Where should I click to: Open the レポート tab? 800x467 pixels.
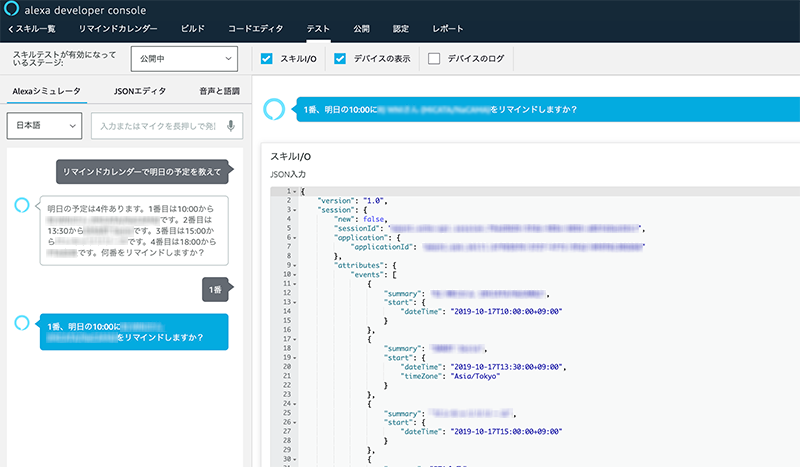(447, 29)
